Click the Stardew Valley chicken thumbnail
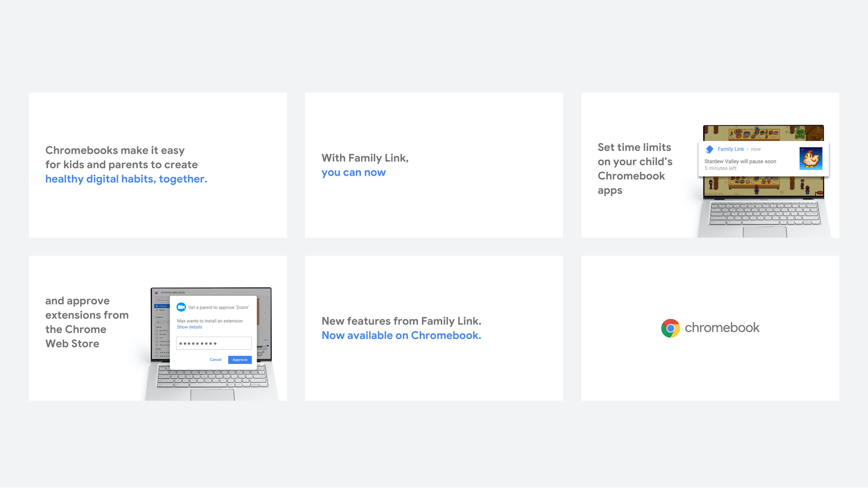 point(811,159)
